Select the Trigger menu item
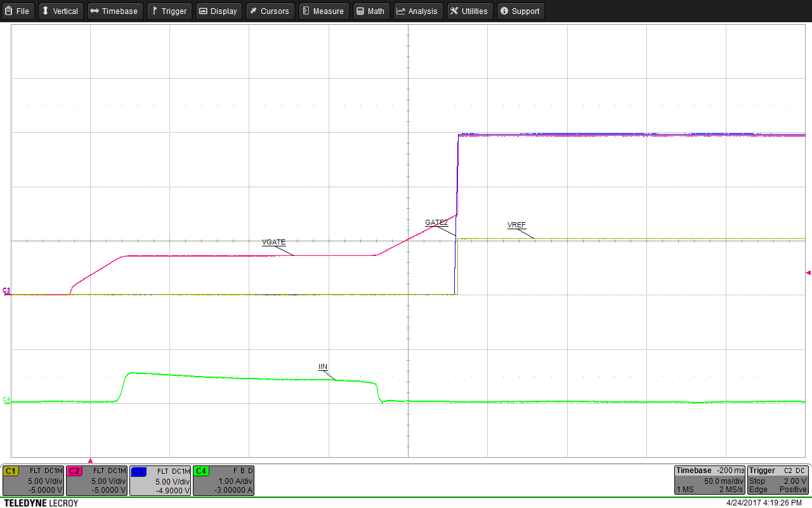 169,11
